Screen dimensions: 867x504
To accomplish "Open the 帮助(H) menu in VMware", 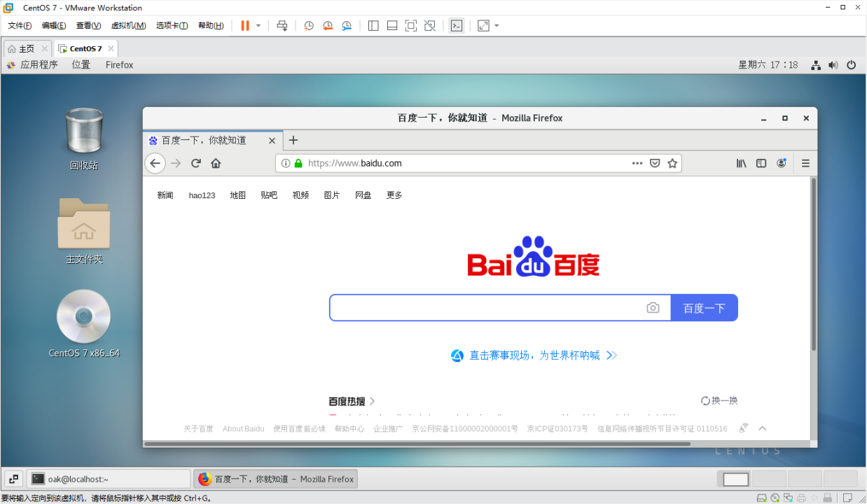I will [211, 25].
